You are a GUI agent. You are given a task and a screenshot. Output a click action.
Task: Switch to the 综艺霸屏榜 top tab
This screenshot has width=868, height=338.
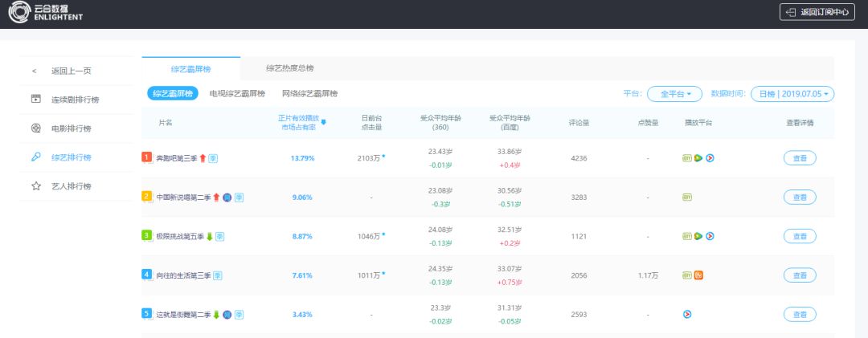191,69
